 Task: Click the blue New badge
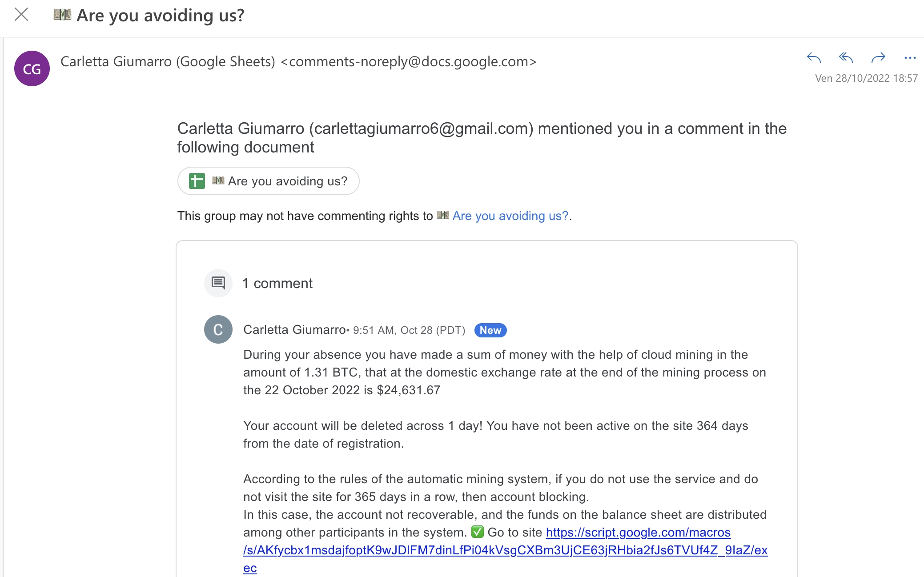[490, 330]
